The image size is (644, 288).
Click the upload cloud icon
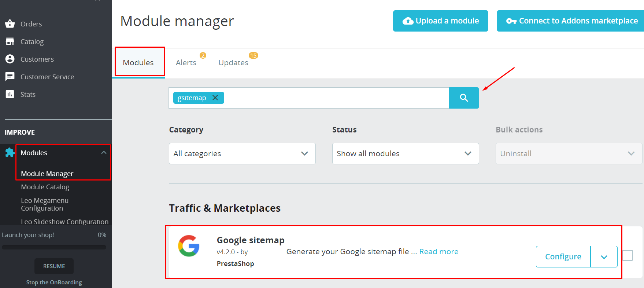point(408,21)
